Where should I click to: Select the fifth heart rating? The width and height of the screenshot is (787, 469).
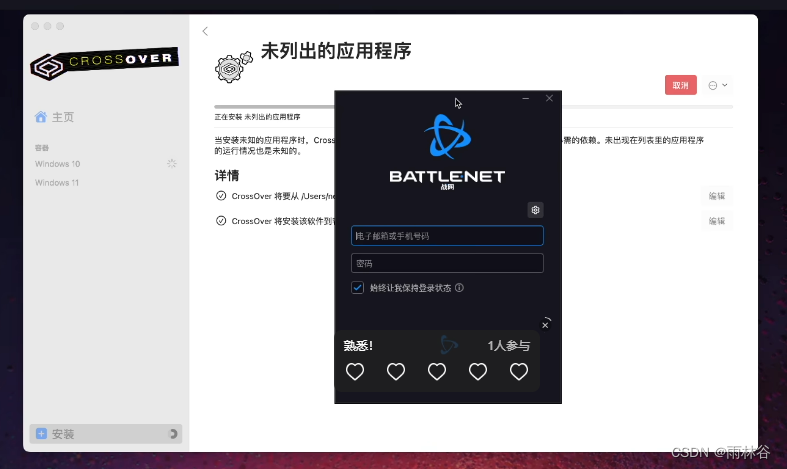[x=519, y=372]
